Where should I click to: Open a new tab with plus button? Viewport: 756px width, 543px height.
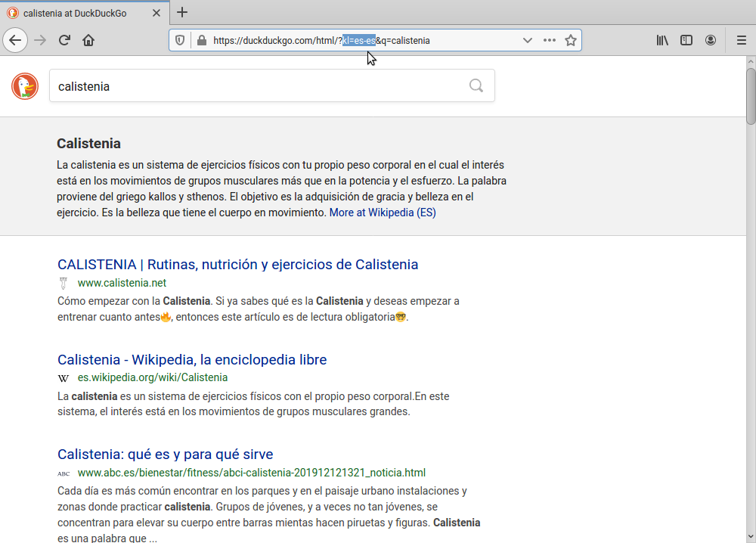click(x=182, y=12)
